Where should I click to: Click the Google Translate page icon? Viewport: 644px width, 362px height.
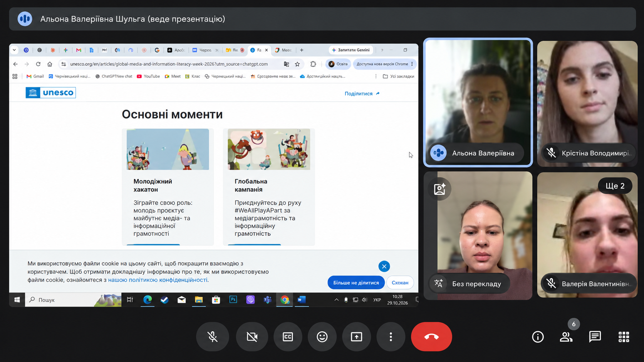tap(286, 64)
